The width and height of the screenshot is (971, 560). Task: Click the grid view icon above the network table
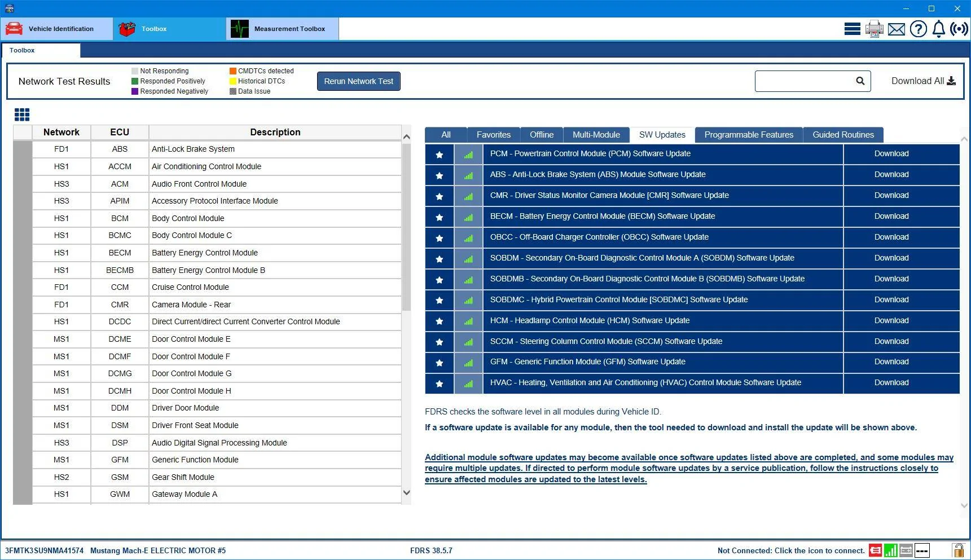point(22,115)
